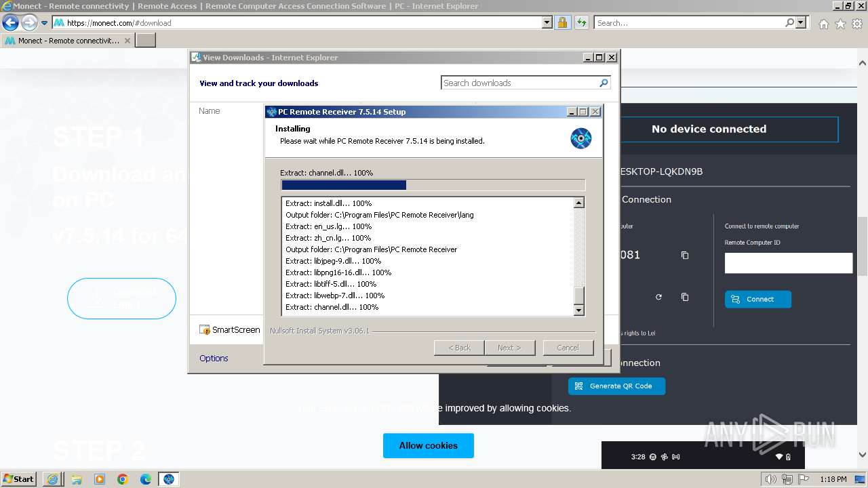The height and width of the screenshot is (488, 868).
Task: Click the blue Connect button
Action: pos(758,299)
